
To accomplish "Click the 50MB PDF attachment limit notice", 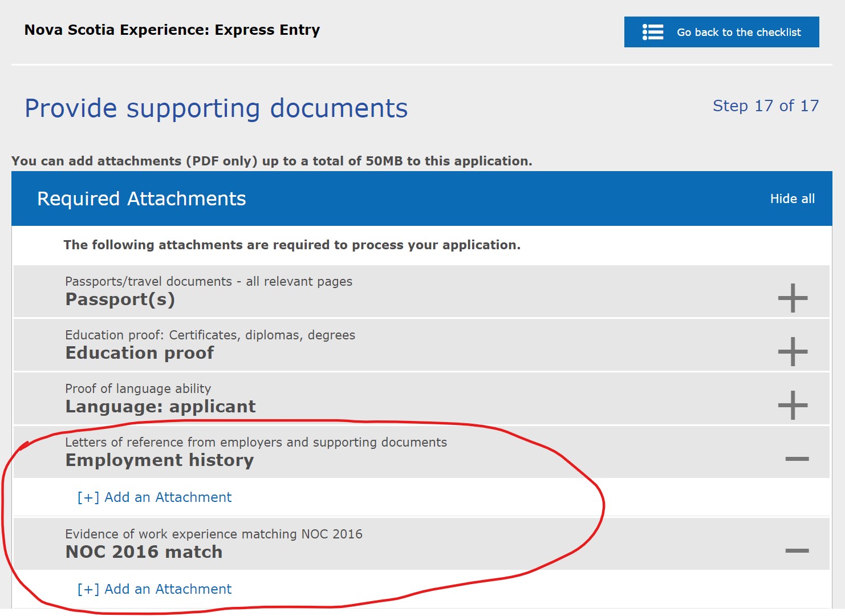I will [272, 161].
